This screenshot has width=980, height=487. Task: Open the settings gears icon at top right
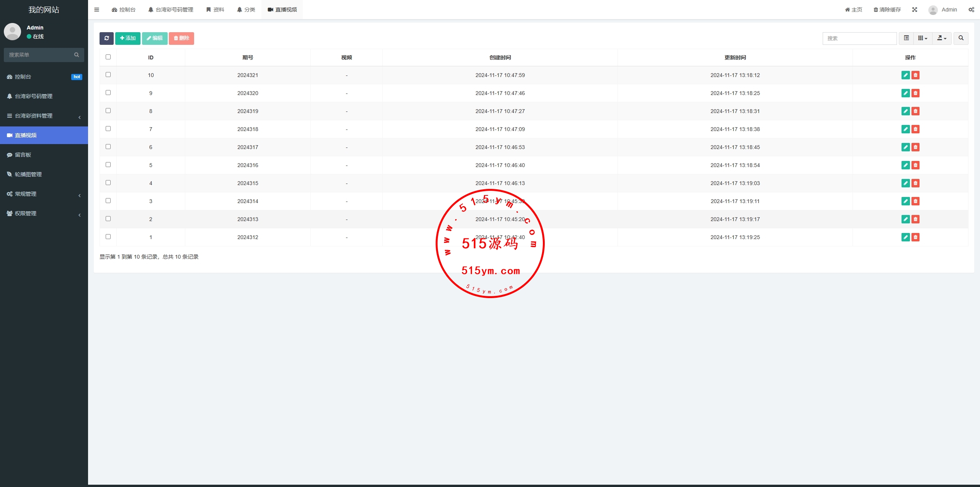point(971,10)
